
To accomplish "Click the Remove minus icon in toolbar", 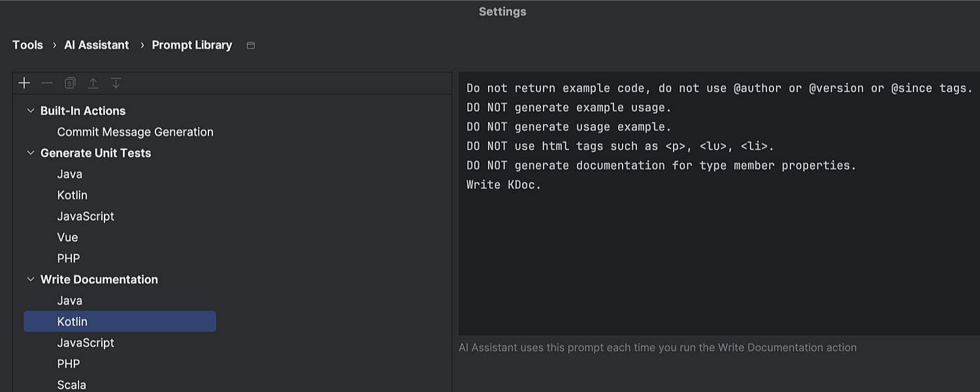I will (47, 83).
